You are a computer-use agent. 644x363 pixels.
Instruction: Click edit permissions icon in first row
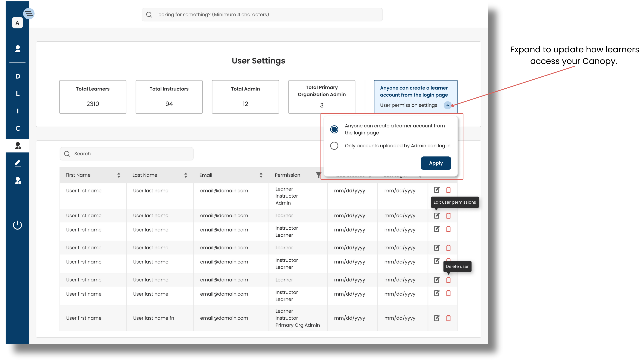[436, 190]
